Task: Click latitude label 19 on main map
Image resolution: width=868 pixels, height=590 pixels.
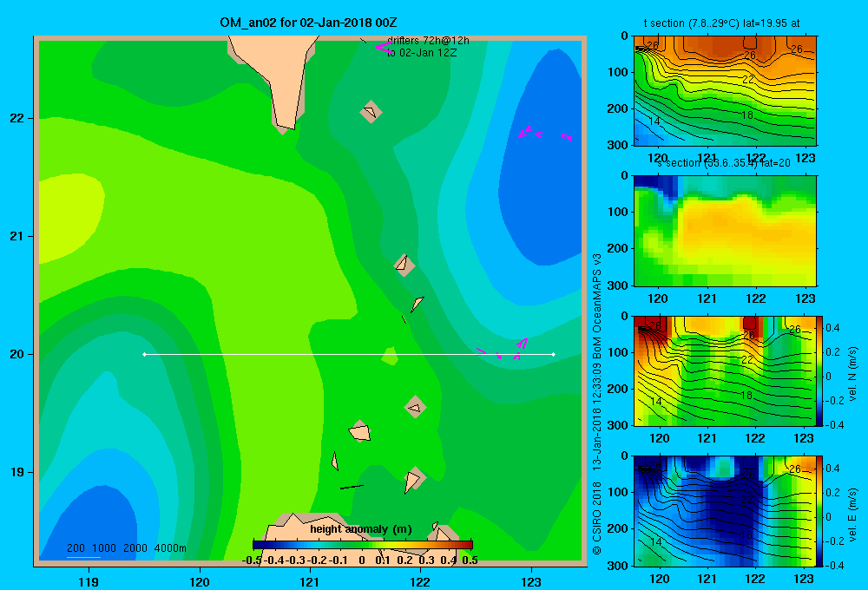Action: [x=17, y=472]
